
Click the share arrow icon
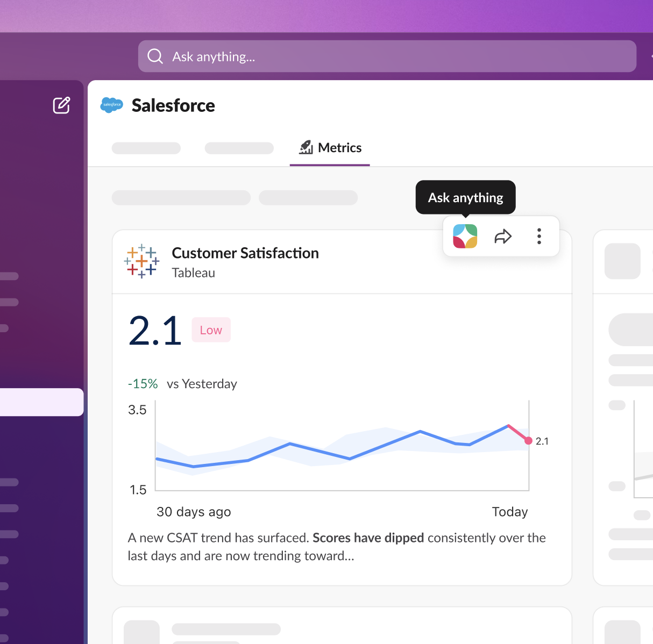point(503,236)
